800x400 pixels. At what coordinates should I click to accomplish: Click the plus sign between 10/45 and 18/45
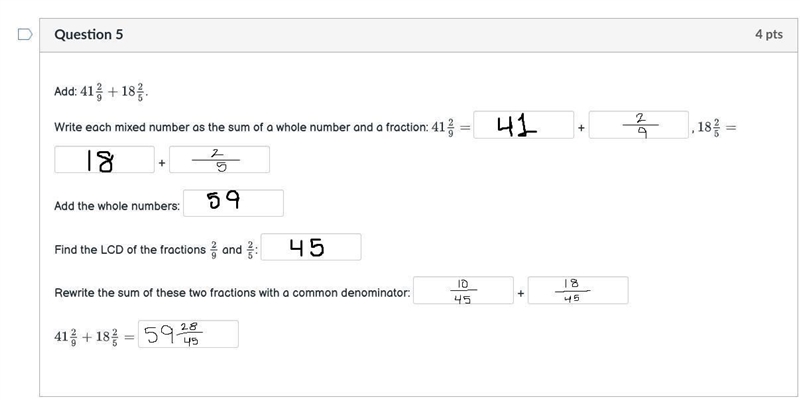(520, 294)
